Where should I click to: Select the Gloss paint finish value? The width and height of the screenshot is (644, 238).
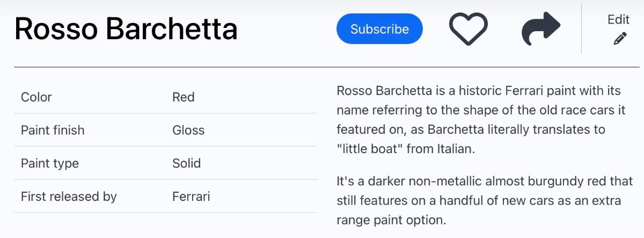[x=188, y=130]
